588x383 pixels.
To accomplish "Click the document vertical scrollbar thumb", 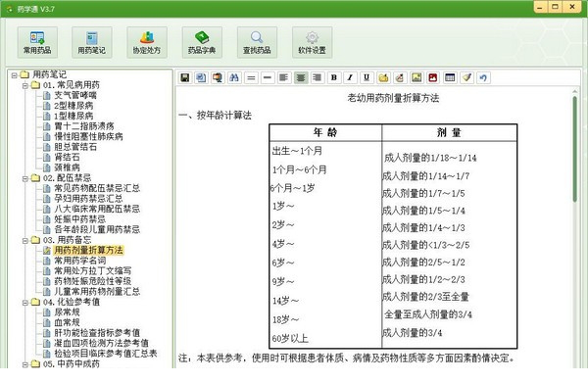I will point(574,149).
